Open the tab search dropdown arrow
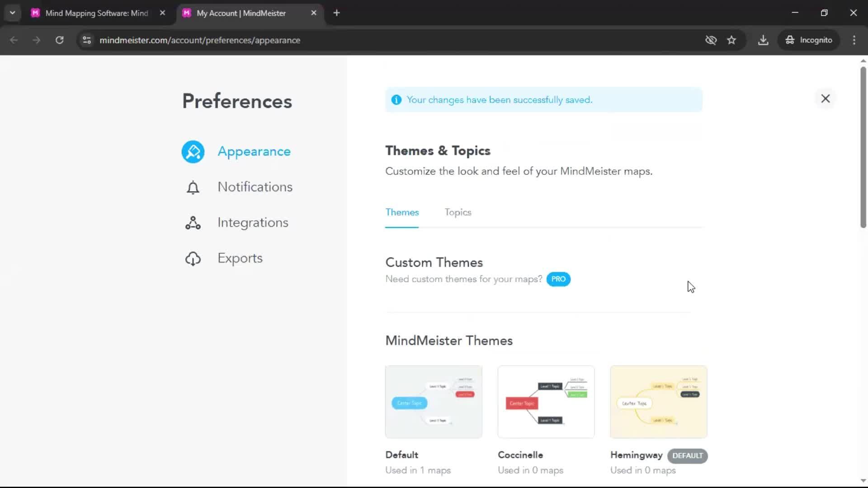Screen dimensions: 868x488 click(x=12, y=13)
